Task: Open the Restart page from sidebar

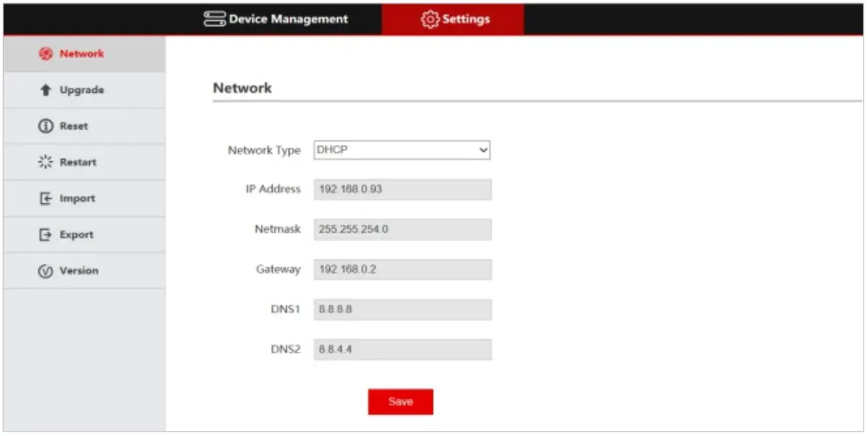Action: [76, 162]
